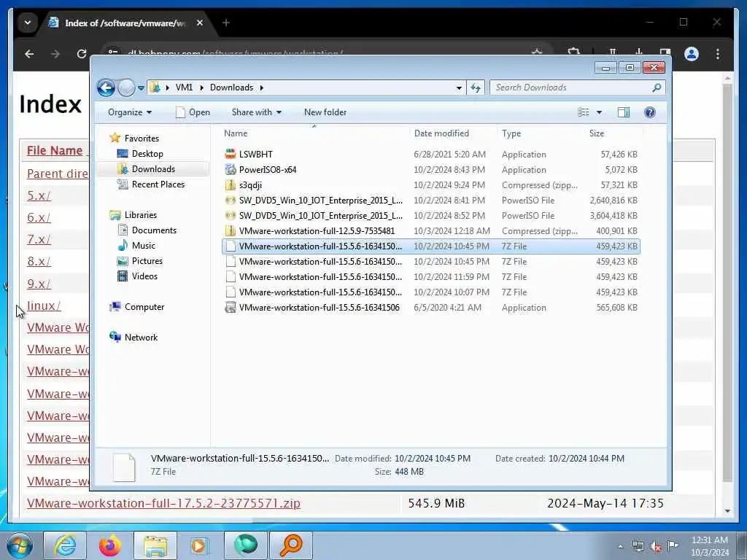Image resolution: width=747 pixels, height=560 pixels.
Task: Show hidden tray icons arrow
Action: tap(620, 546)
